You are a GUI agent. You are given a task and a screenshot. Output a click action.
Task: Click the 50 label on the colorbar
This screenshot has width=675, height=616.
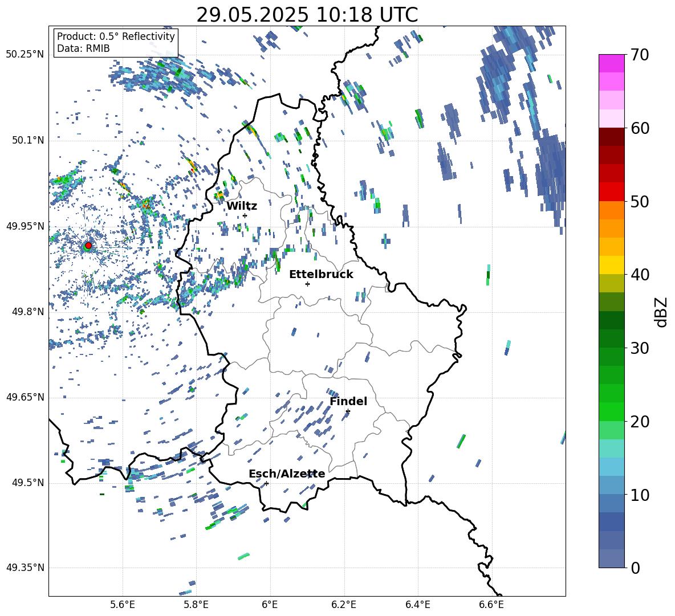coord(640,201)
